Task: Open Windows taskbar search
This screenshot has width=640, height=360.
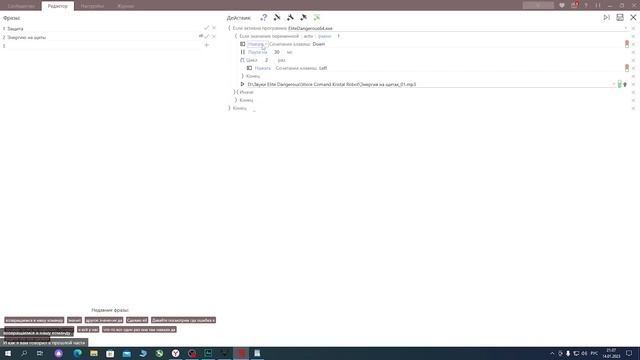Action: (24, 353)
